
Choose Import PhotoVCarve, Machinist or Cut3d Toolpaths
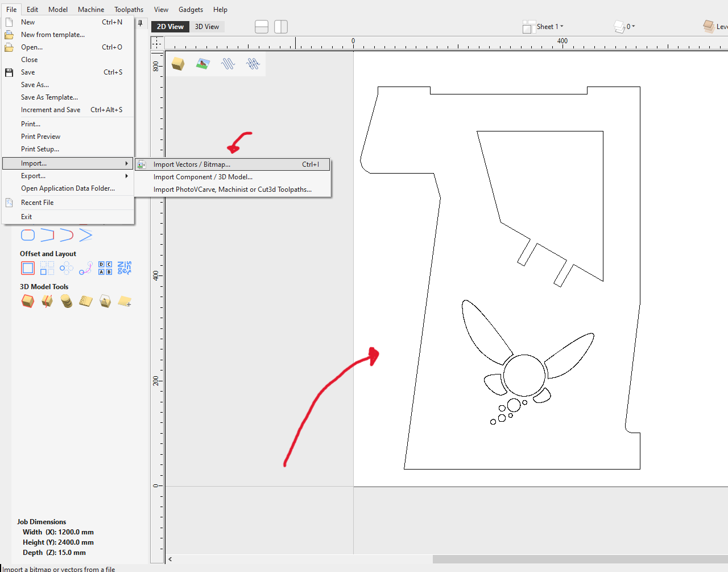pos(233,190)
